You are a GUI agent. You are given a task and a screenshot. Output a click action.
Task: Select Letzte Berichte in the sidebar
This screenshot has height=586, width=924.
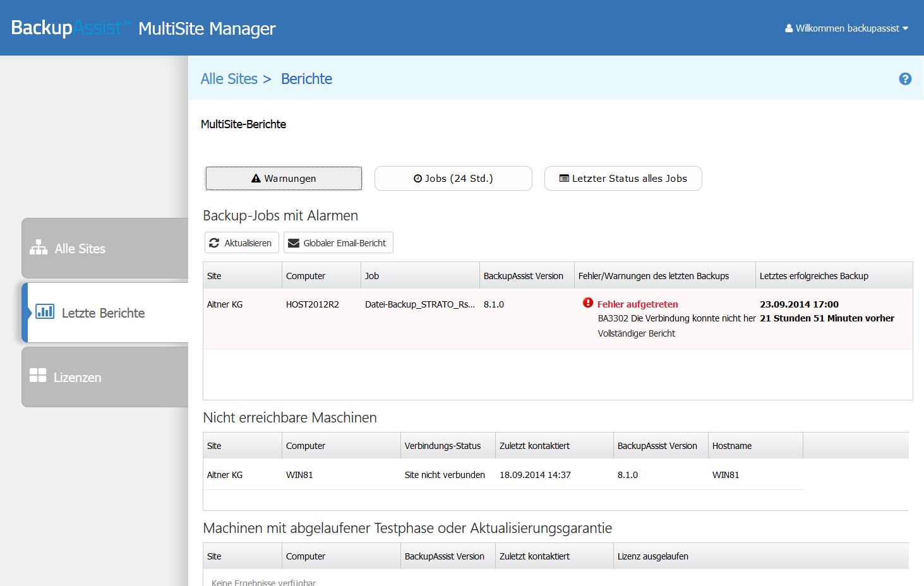point(106,313)
